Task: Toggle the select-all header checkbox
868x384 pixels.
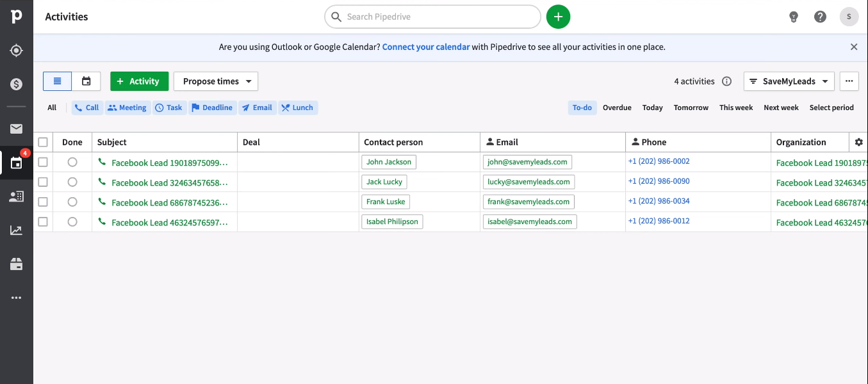Action: [x=43, y=142]
